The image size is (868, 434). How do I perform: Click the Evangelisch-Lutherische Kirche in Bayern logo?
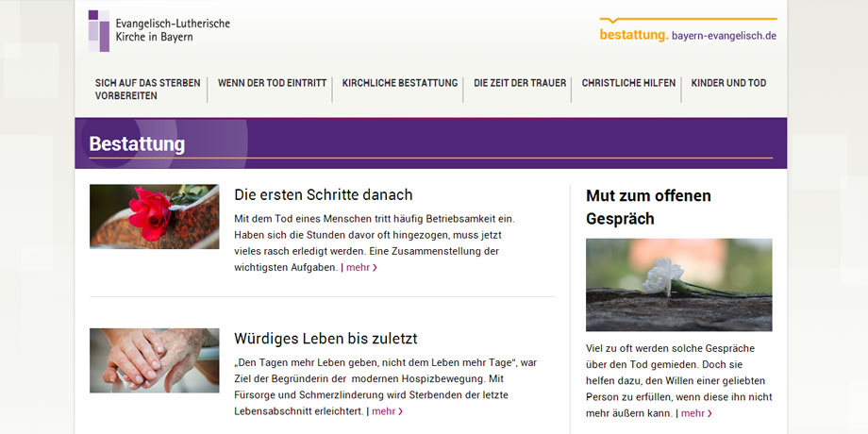pyautogui.click(x=159, y=30)
